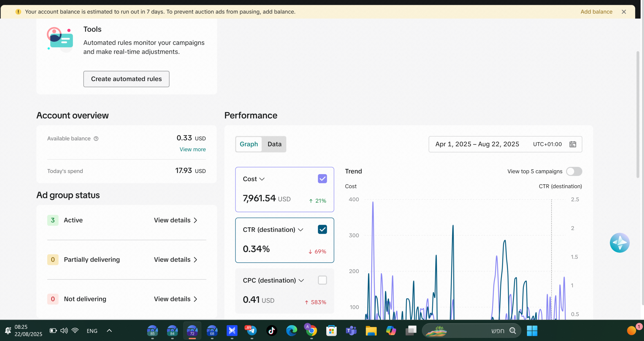Click Today's spend 17.93 USD amount

[191, 171]
